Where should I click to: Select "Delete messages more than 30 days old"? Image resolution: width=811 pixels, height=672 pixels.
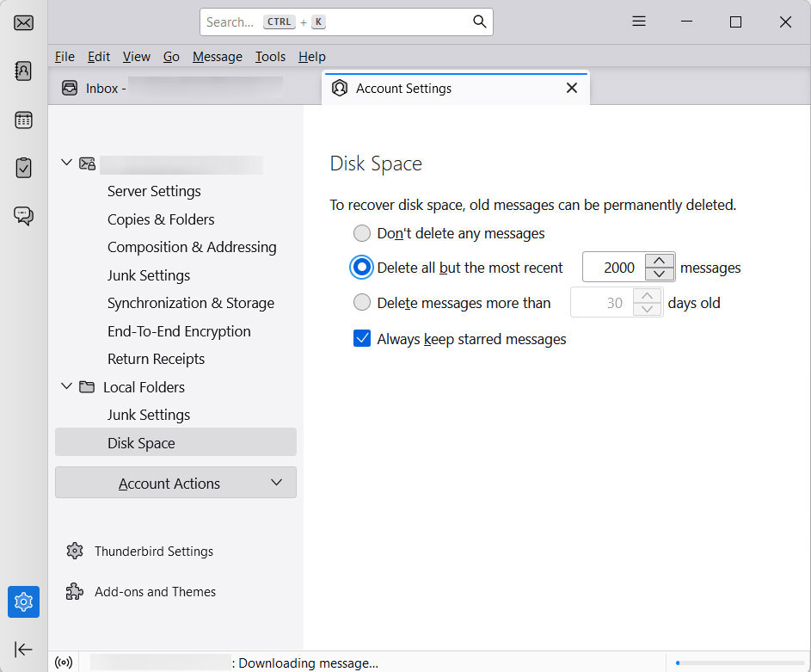[362, 302]
